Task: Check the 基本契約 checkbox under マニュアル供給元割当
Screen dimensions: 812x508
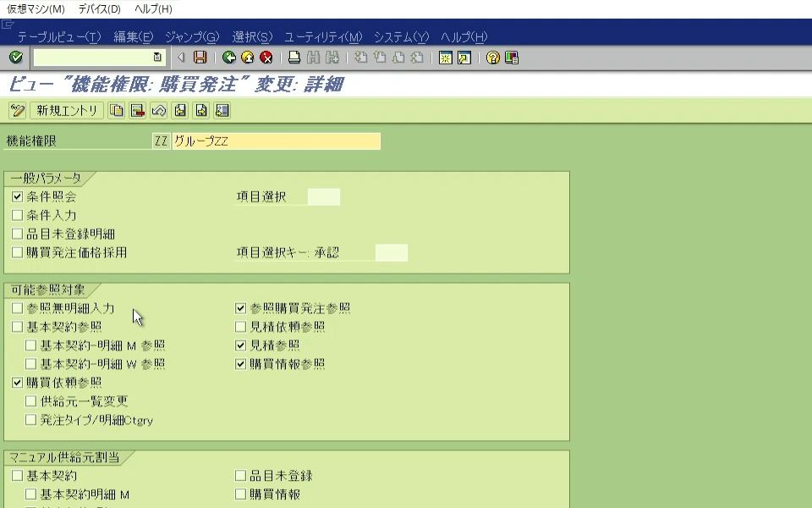Action: [17, 475]
